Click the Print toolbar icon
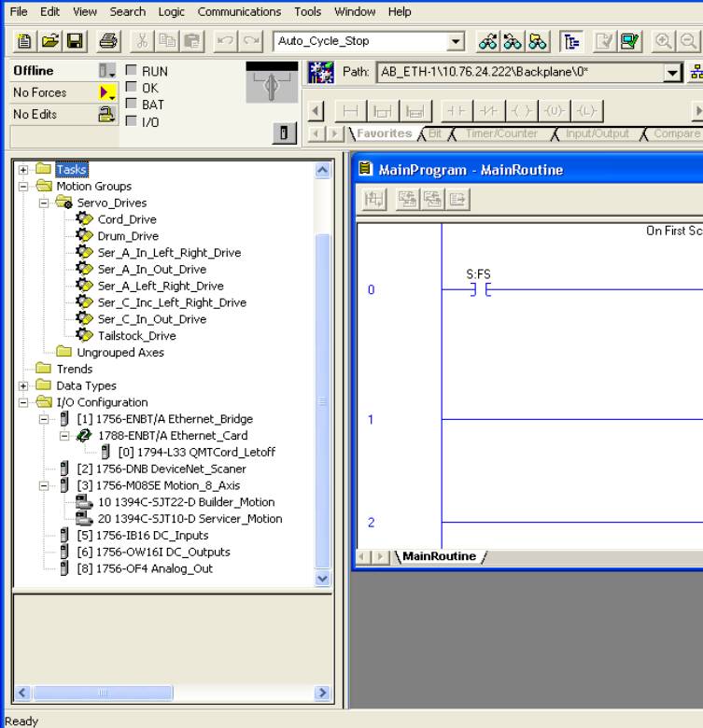This screenshot has width=703, height=728. [x=108, y=41]
